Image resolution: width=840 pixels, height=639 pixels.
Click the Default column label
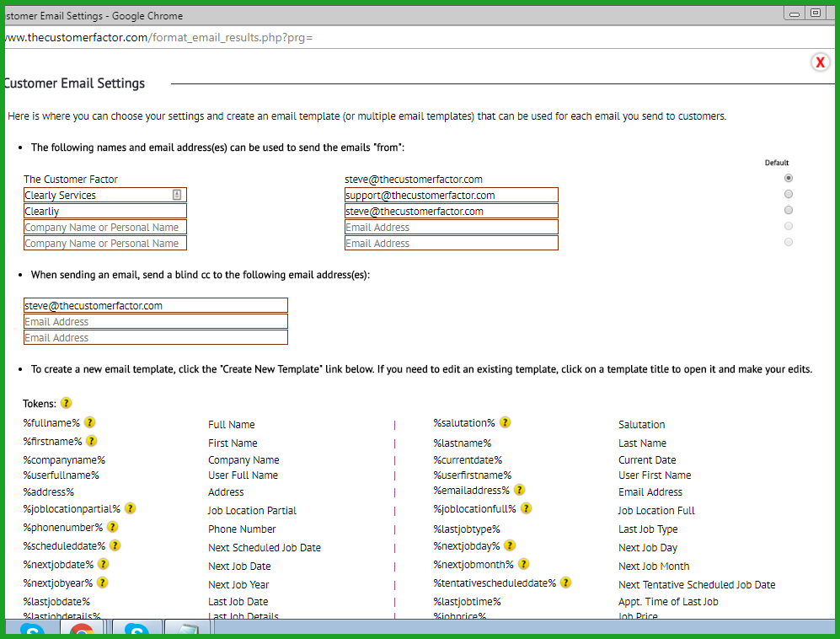(776, 163)
